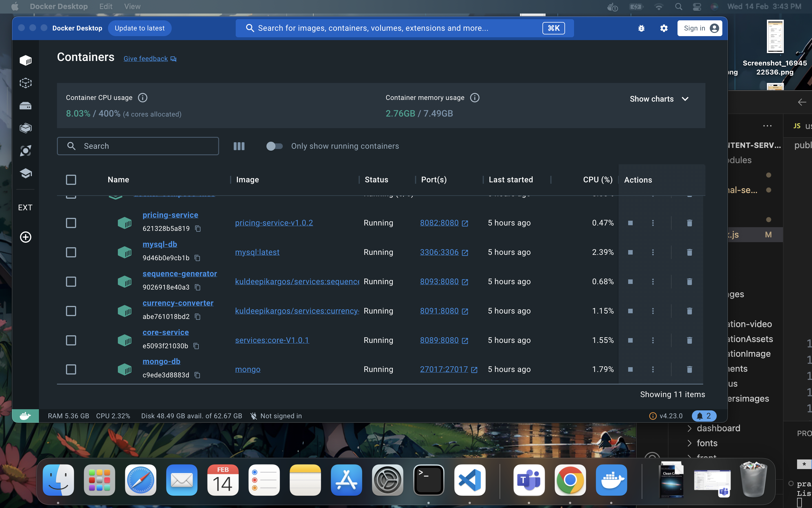Sort by CPU (%) column header

coord(598,180)
